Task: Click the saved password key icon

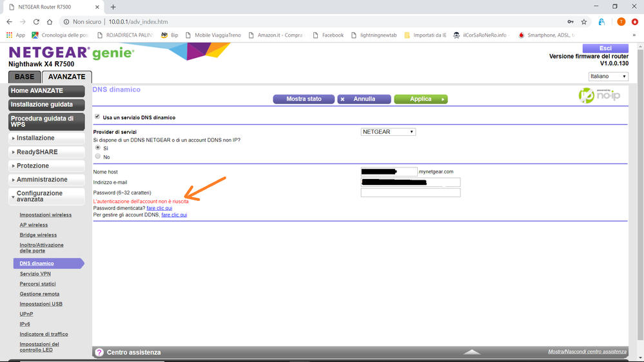Action: click(x=571, y=22)
